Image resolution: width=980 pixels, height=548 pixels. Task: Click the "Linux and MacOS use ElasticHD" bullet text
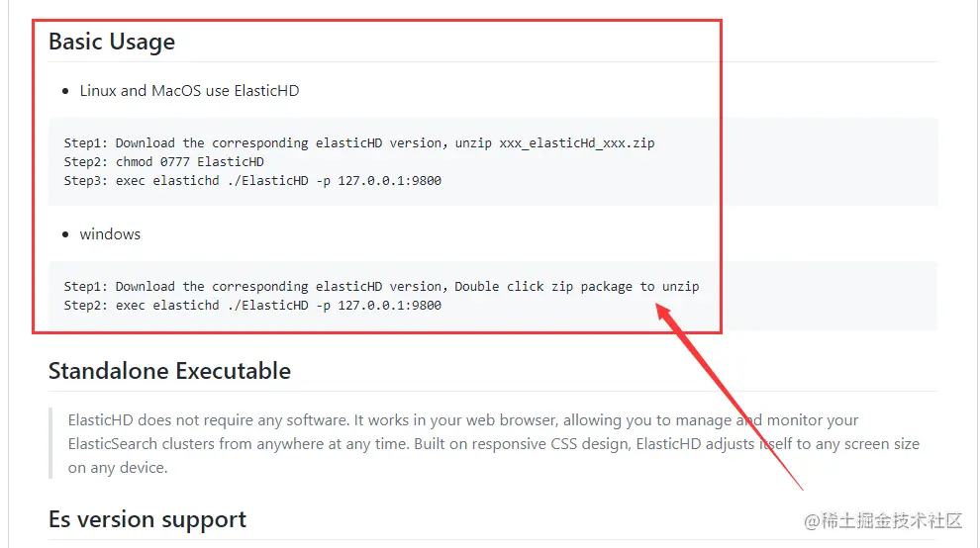[x=189, y=91]
